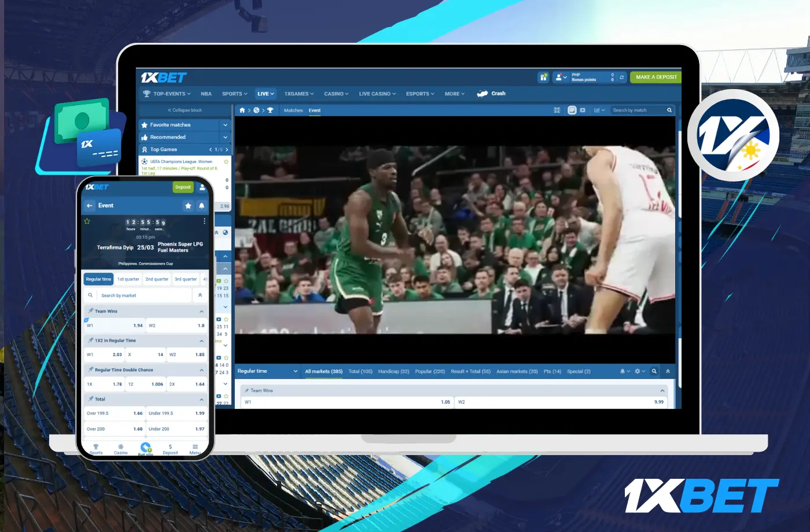Screen dimensions: 810x532
Task: Toggle favorite star on UEFA Champions League match
Action: coord(226,162)
